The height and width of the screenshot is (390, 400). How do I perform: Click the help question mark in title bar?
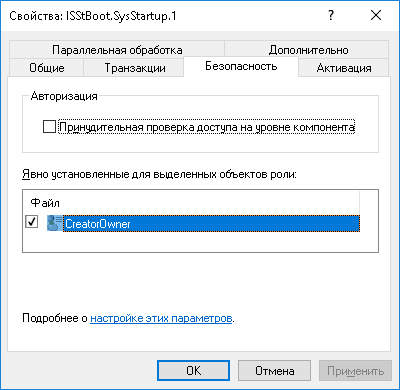[331, 15]
